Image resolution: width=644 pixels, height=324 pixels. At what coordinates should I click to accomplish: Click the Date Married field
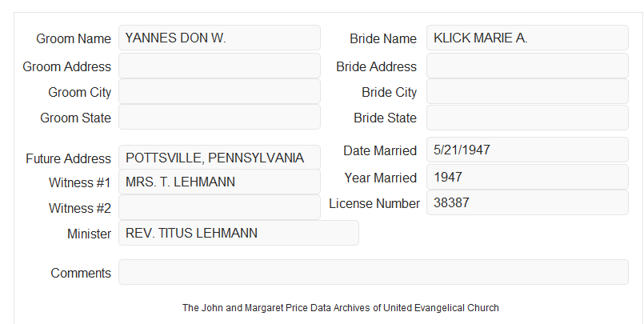pos(527,150)
